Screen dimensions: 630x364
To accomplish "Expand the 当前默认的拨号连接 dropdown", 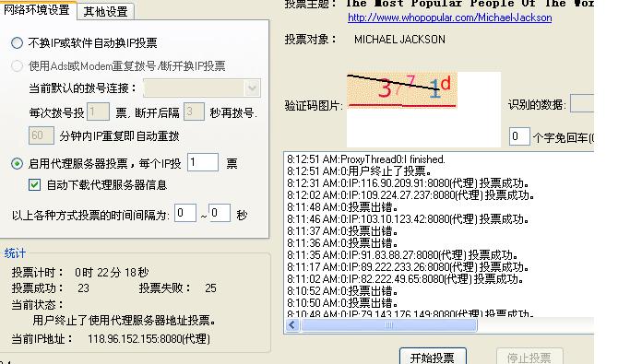I will pyautogui.click(x=253, y=88).
